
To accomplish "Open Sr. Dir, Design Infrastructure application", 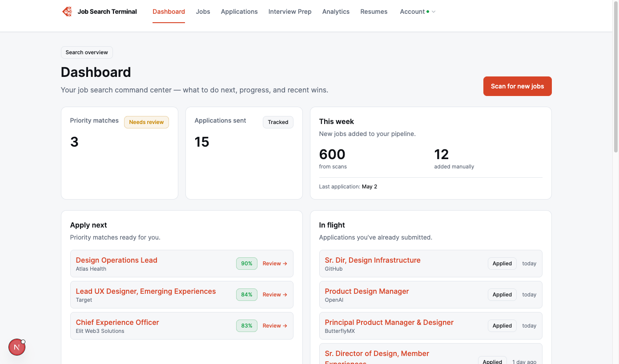I will (x=373, y=260).
